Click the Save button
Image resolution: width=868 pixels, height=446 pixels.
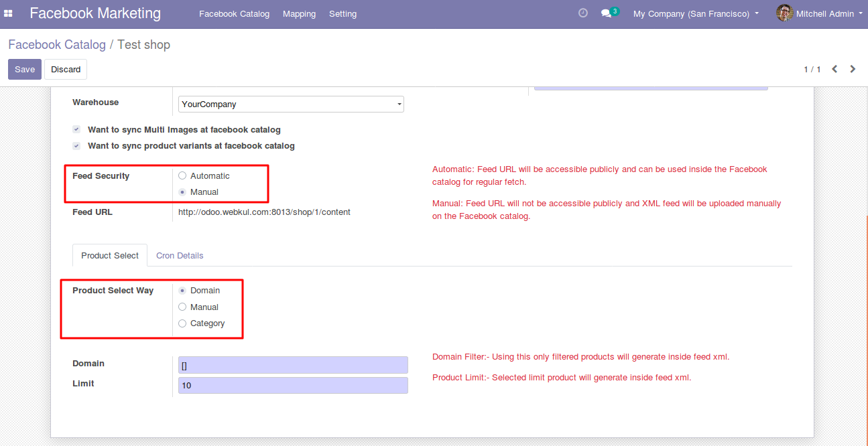tap(25, 69)
